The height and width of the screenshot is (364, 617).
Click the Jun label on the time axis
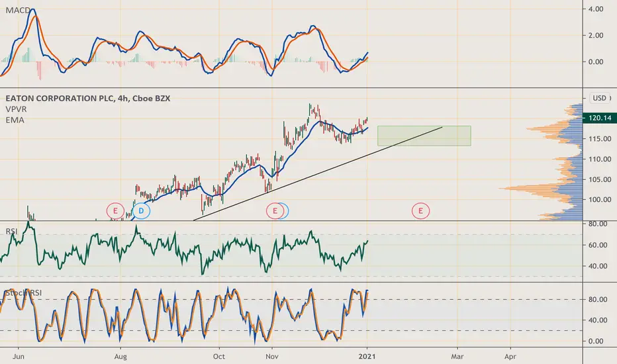tap(18, 357)
